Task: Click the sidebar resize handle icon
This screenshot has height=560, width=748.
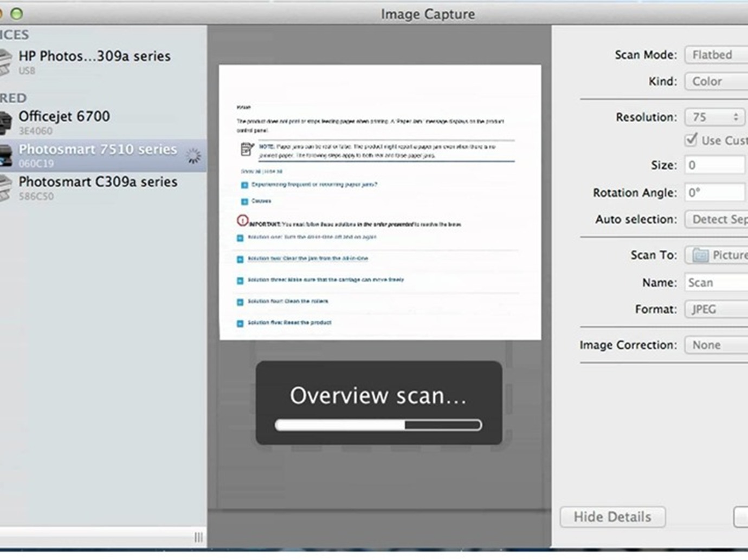Action: click(198, 537)
